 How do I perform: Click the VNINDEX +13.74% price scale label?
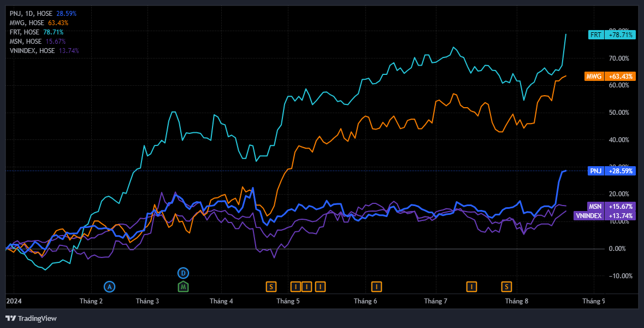pos(605,216)
